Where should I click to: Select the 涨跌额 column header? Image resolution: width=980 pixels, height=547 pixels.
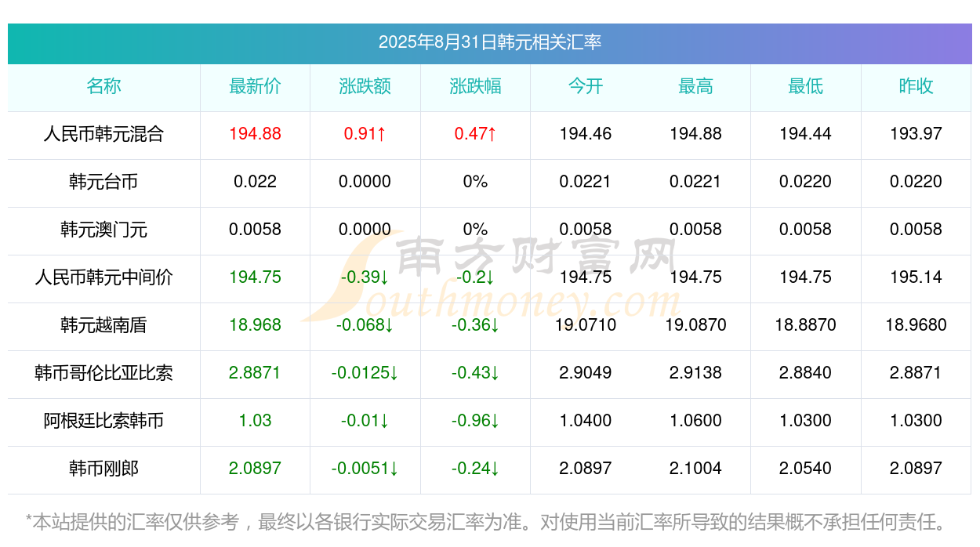(x=365, y=86)
